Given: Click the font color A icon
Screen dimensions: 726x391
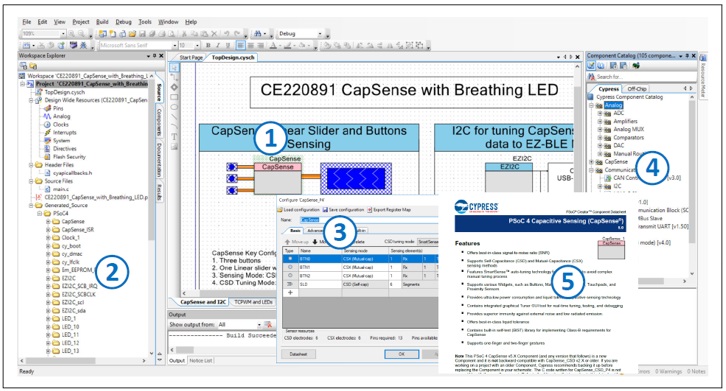Looking at the screenshot, I should [x=273, y=45].
